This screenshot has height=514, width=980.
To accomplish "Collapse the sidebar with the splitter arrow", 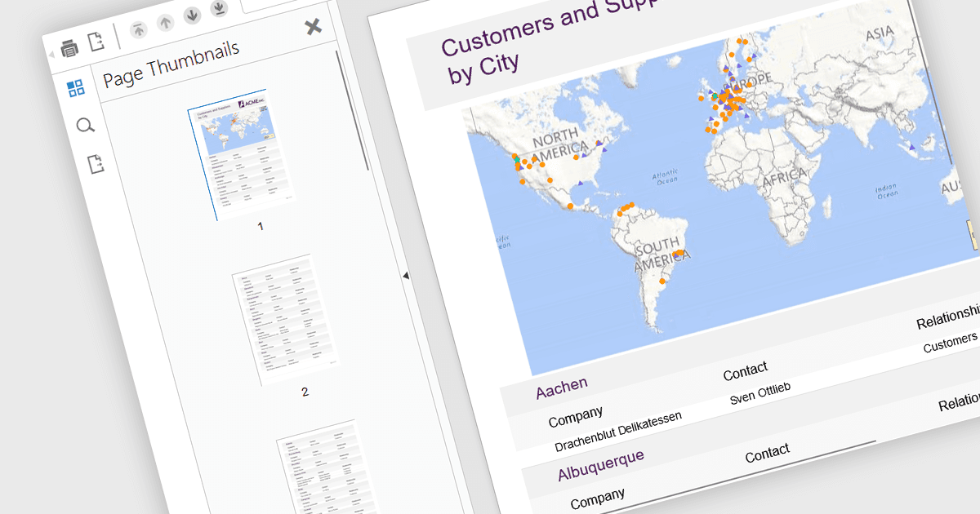I will tap(406, 276).
